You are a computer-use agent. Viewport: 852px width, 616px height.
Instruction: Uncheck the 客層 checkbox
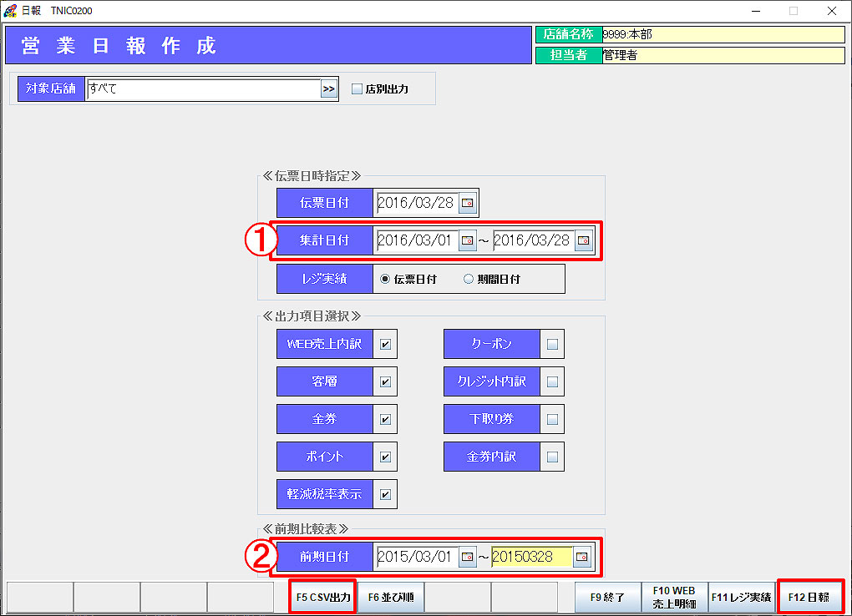tap(385, 381)
